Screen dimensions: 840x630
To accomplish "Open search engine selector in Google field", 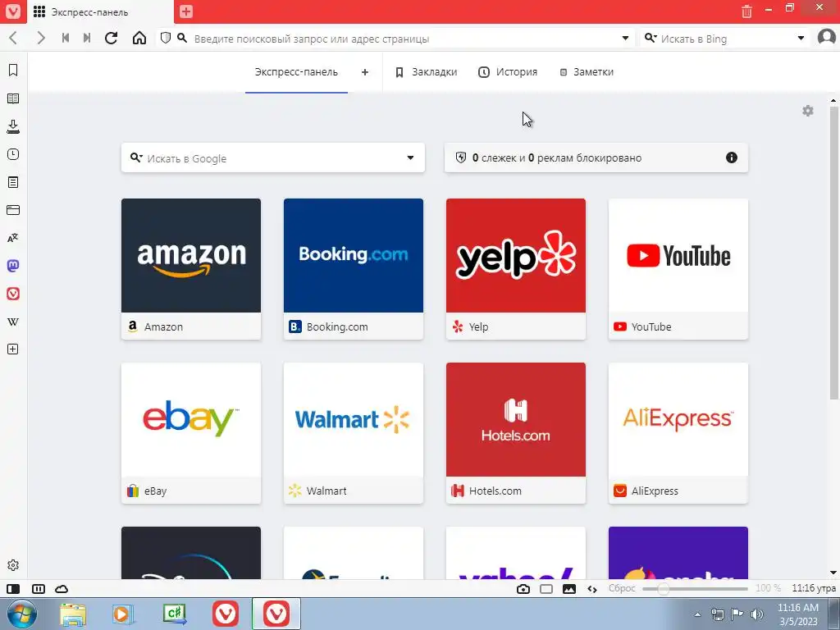I will pyautogui.click(x=136, y=157).
